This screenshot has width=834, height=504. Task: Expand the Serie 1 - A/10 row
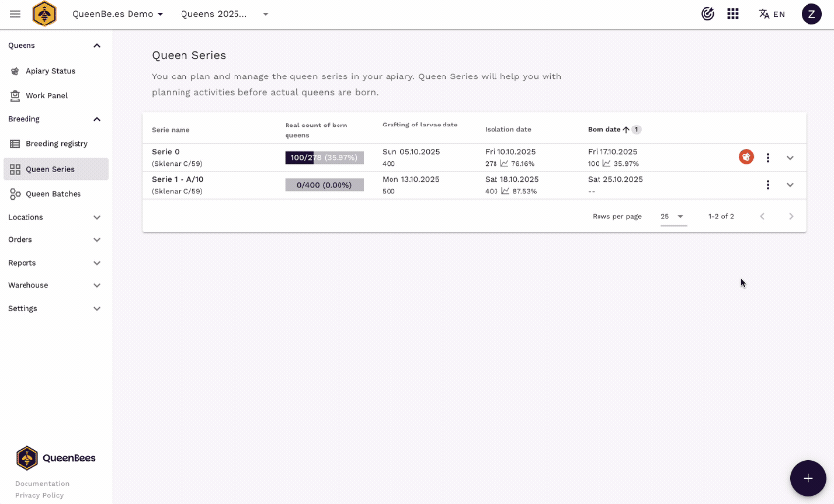790,185
